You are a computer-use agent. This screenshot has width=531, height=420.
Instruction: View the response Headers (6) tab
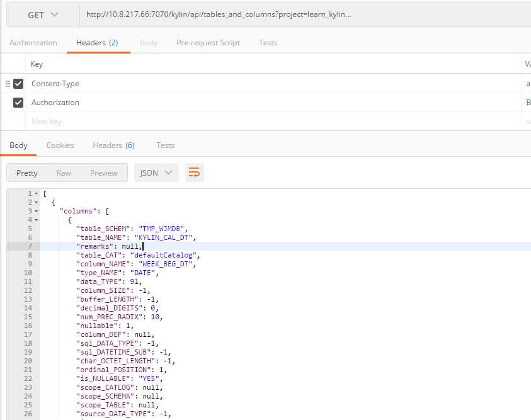(x=113, y=145)
